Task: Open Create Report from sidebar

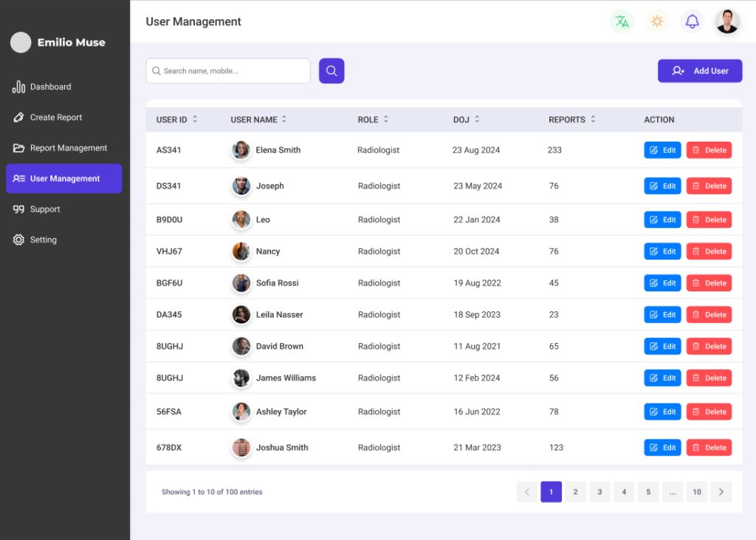Action: (55, 117)
